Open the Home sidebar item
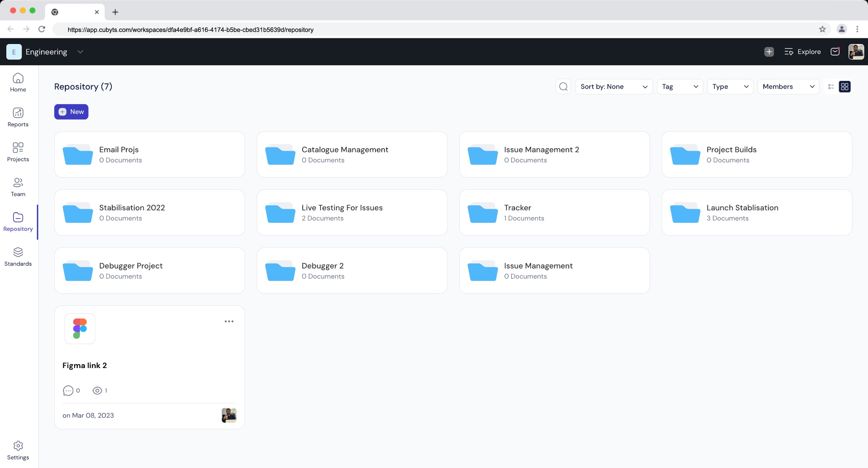The height and width of the screenshot is (468, 868). tap(18, 83)
